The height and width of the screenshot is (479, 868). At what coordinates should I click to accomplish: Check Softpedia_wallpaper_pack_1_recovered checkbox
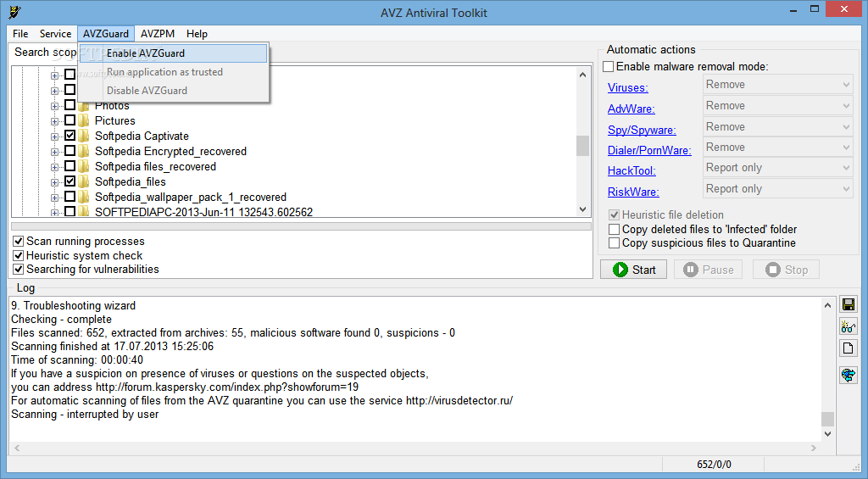tap(70, 196)
